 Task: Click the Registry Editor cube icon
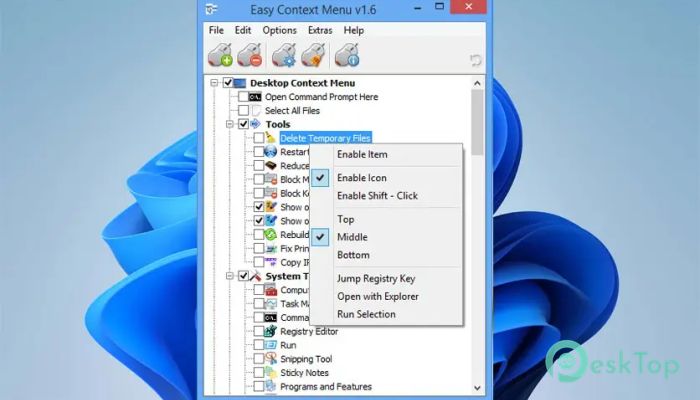click(x=271, y=331)
